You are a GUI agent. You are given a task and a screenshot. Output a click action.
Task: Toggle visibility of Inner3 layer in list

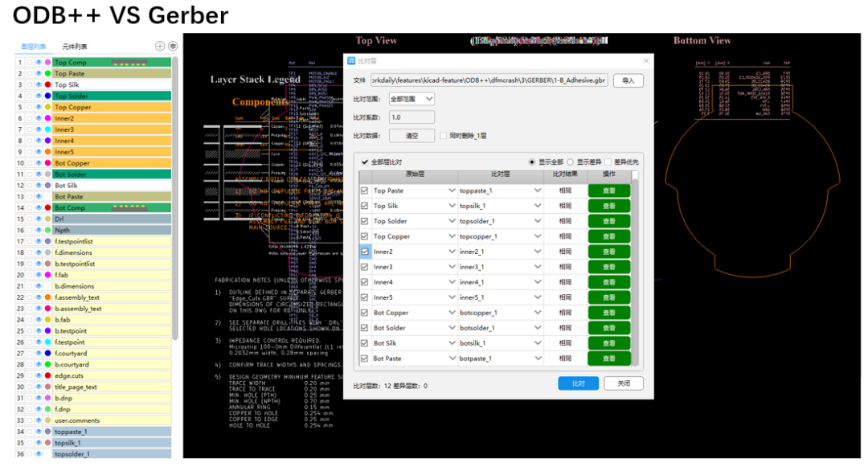coord(39,129)
